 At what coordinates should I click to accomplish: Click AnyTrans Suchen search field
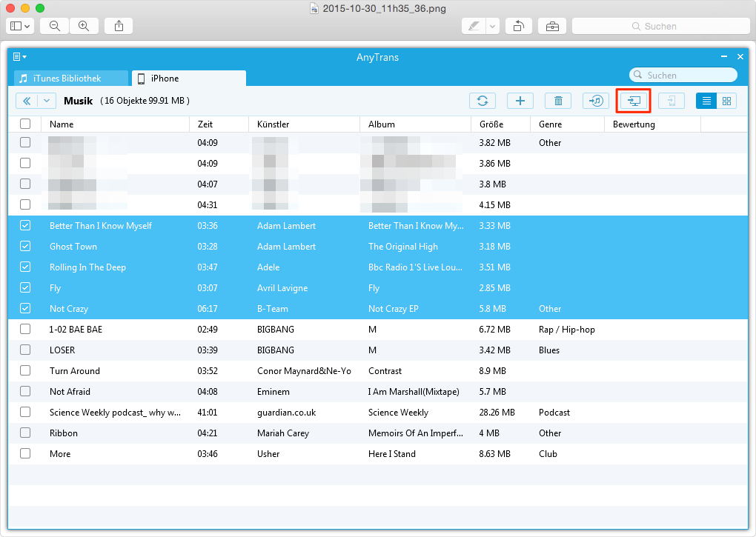pyautogui.click(x=683, y=75)
